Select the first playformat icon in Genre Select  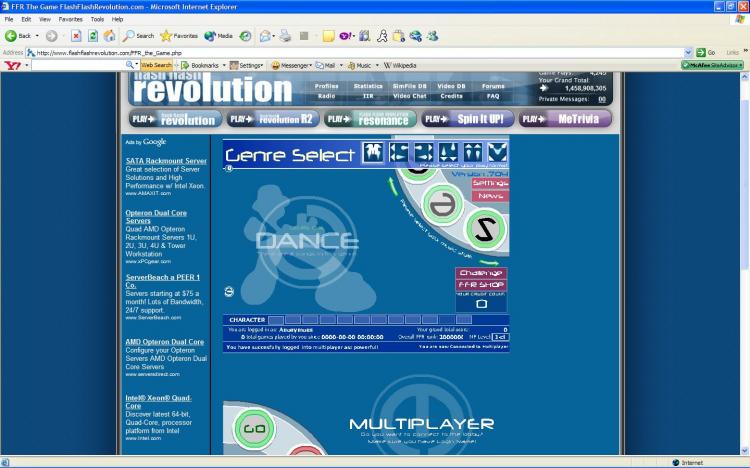(x=373, y=153)
